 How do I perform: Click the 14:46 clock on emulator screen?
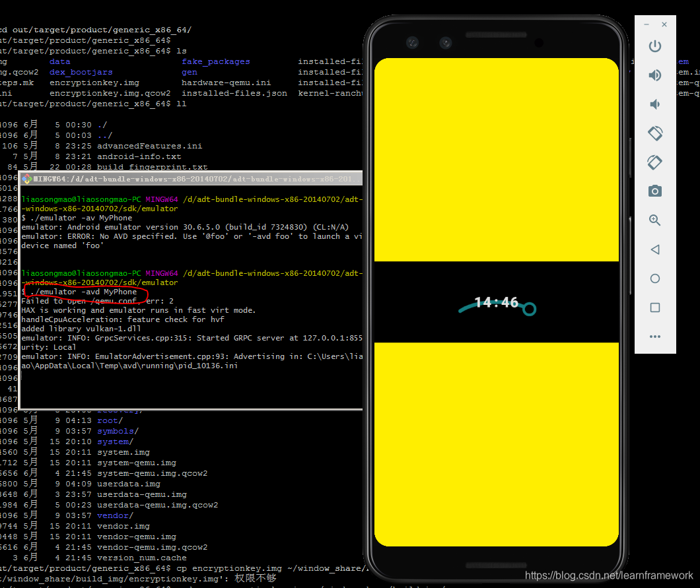(496, 302)
